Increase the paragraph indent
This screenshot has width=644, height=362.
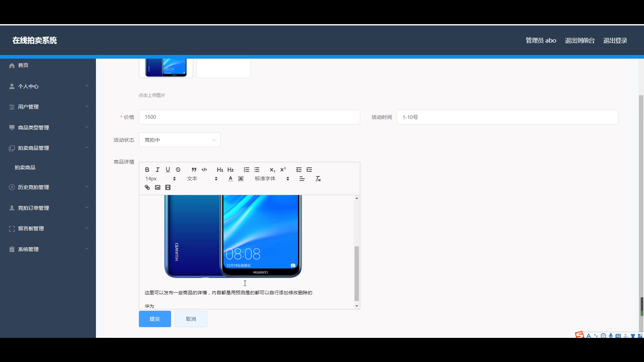pyautogui.click(x=309, y=170)
